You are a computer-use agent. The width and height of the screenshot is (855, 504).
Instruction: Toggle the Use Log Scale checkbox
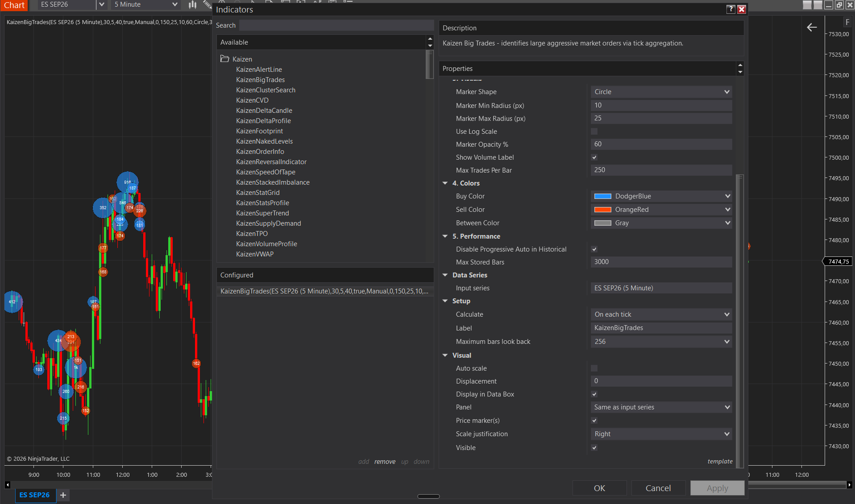[594, 132]
